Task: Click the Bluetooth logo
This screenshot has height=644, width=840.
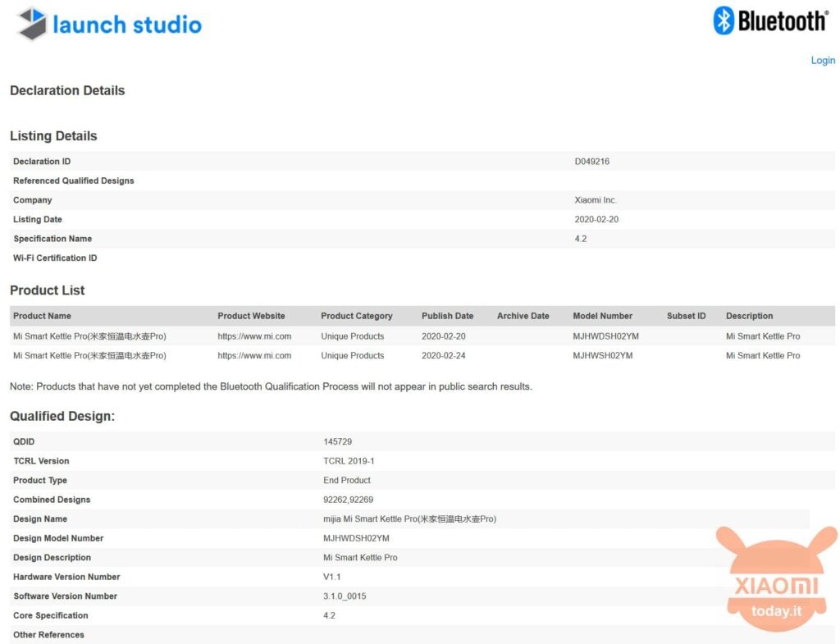Action: tap(771, 21)
